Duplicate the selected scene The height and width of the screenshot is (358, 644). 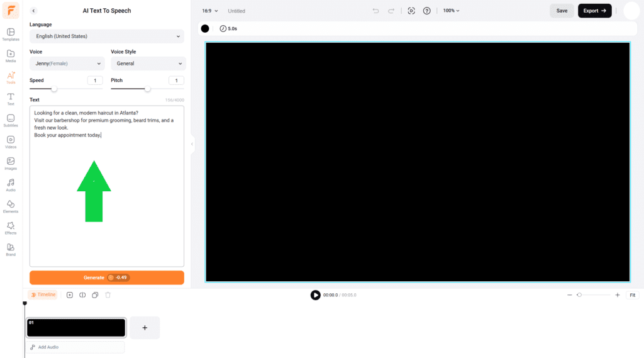tap(95, 295)
